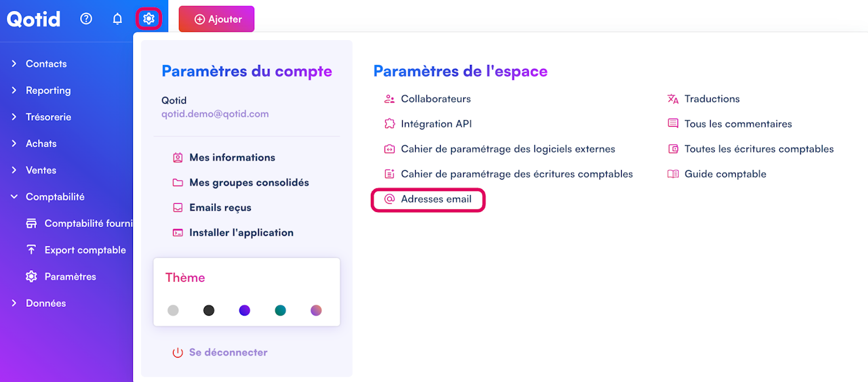Viewport: 868px width, 382px height.
Task: Click the Traductions translate icon
Action: click(x=673, y=99)
